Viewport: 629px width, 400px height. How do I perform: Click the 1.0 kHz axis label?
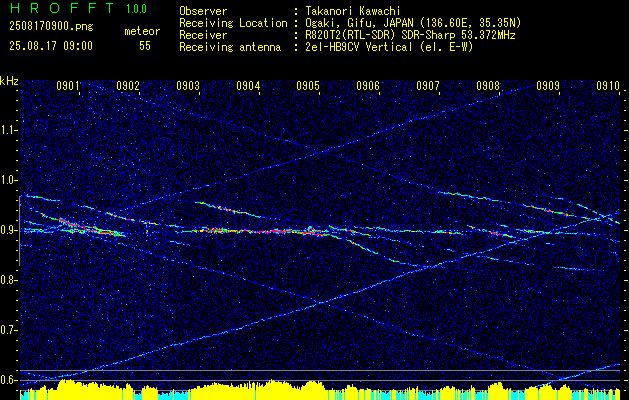(x=8, y=180)
